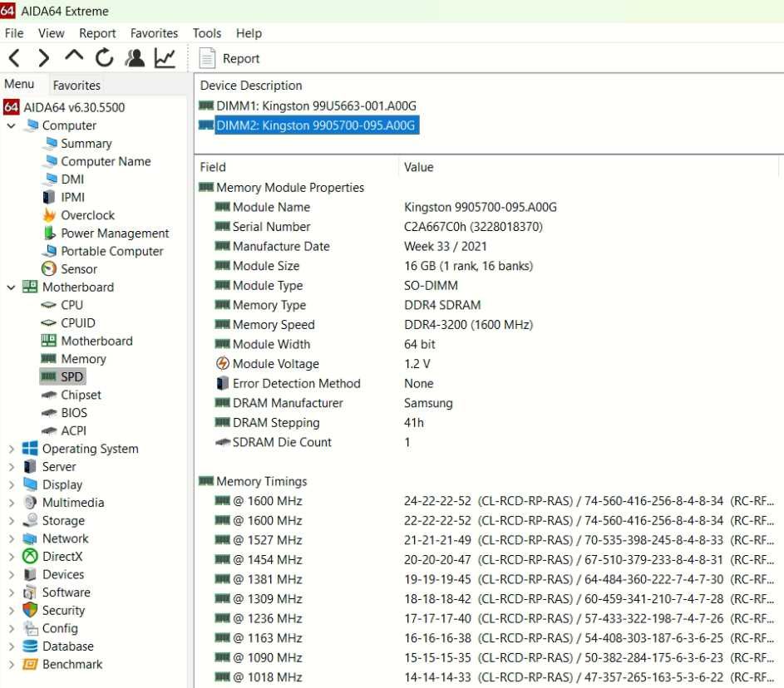Open the Favorites menu
Image resolution: width=784 pixels, height=688 pixels.
[x=154, y=33]
